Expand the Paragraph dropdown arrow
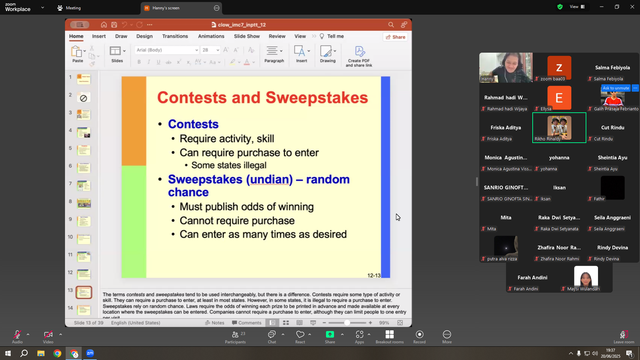 pos(281,51)
